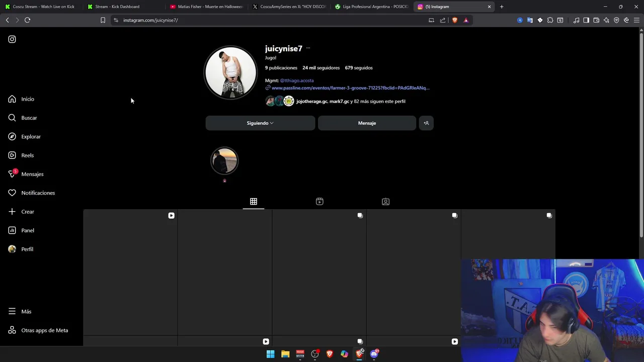This screenshot has width=644, height=362.
Task: Open the passline.com event link
Action: point(350,88)
